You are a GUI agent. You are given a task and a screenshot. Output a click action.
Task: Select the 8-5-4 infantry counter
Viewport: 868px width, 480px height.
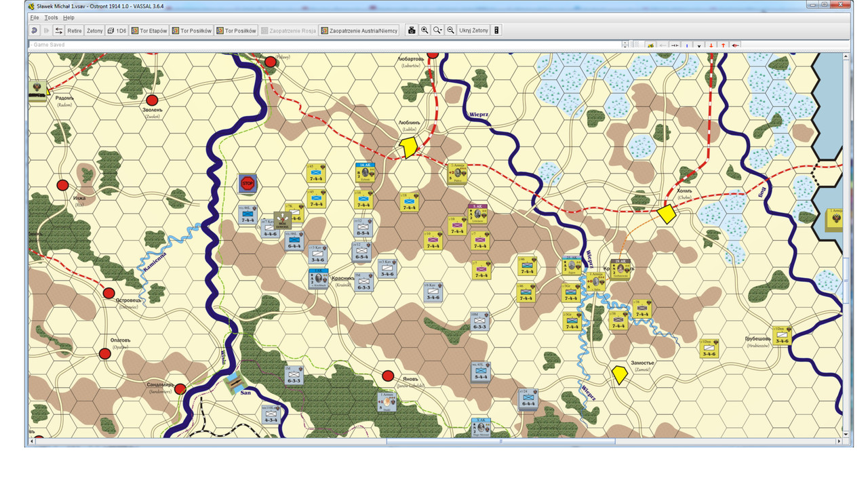(363, 227)
